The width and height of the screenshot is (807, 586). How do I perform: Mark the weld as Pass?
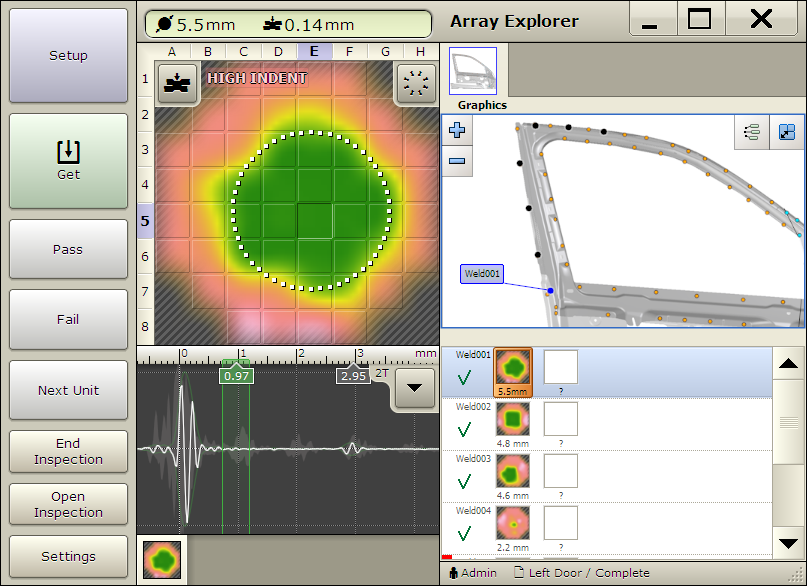coord(69,250)
